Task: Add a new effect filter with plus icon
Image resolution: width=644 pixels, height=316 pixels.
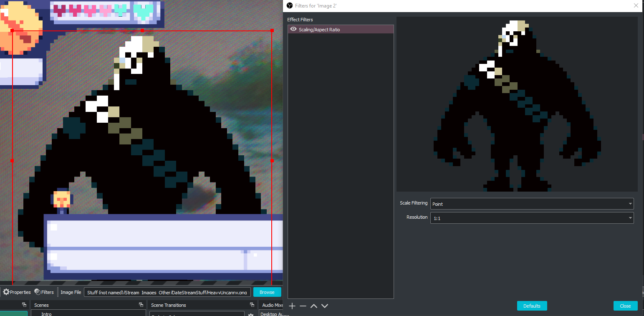Action: [292, 306]
